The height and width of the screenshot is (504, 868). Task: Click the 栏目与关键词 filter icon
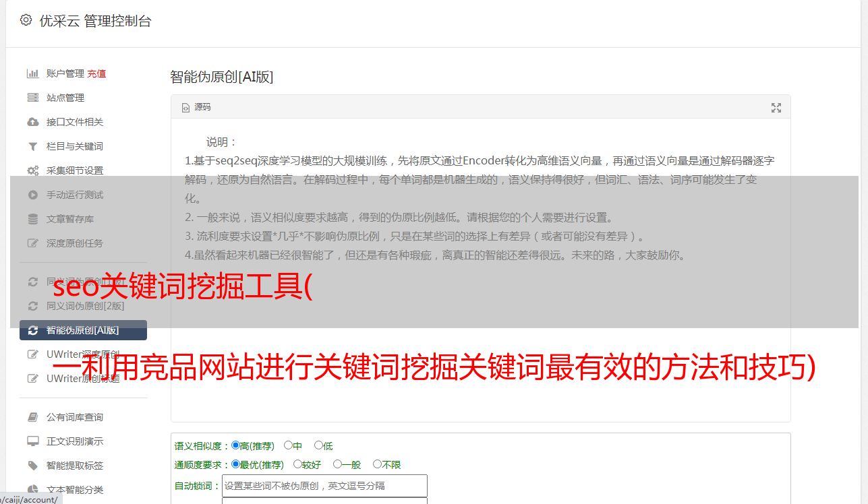point(32,146)
